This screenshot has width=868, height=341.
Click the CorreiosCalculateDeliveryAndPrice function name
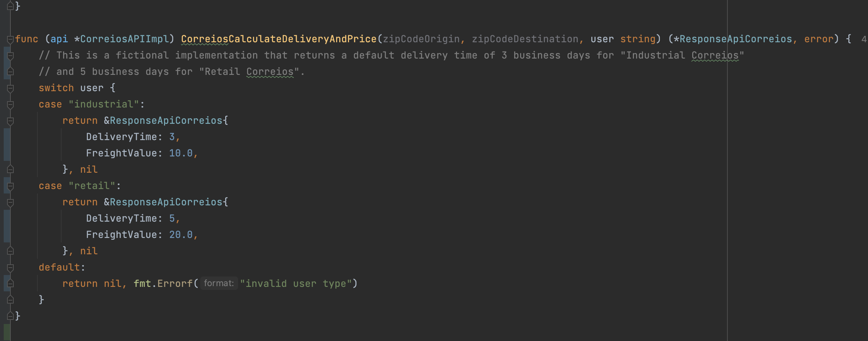click(x=279, y=39)
